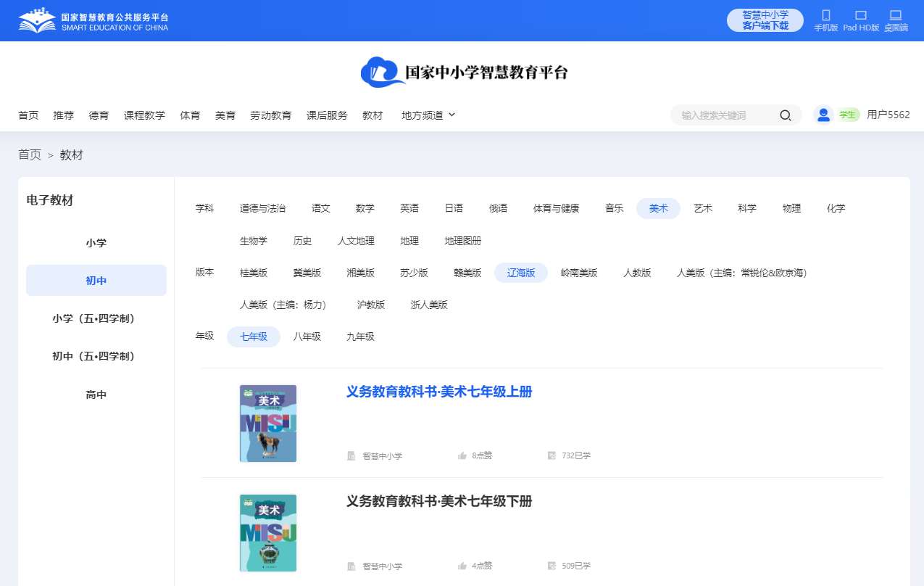Choose the 物理 subject filter

(792, 209)
